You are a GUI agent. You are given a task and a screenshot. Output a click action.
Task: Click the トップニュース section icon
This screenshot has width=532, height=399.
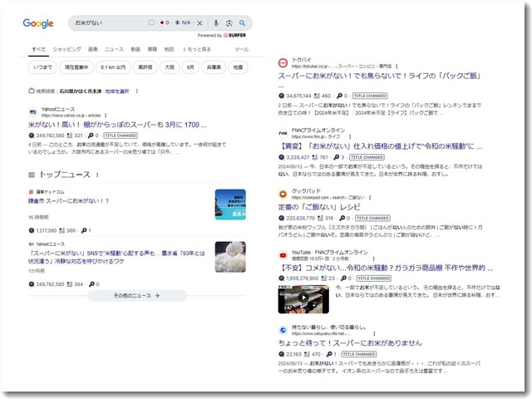tap(32, 175)
